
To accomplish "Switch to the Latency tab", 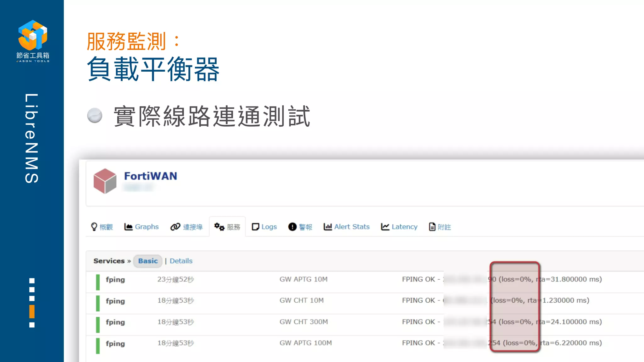I will tap(405, 227).
